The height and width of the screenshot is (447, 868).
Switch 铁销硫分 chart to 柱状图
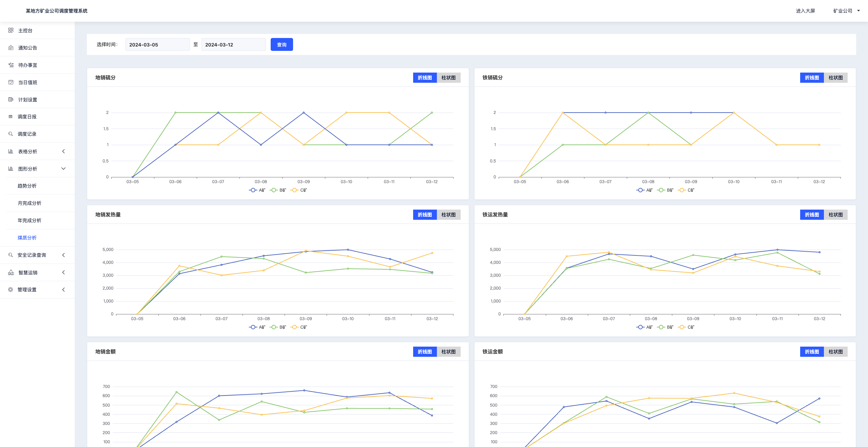click(835, 77)
